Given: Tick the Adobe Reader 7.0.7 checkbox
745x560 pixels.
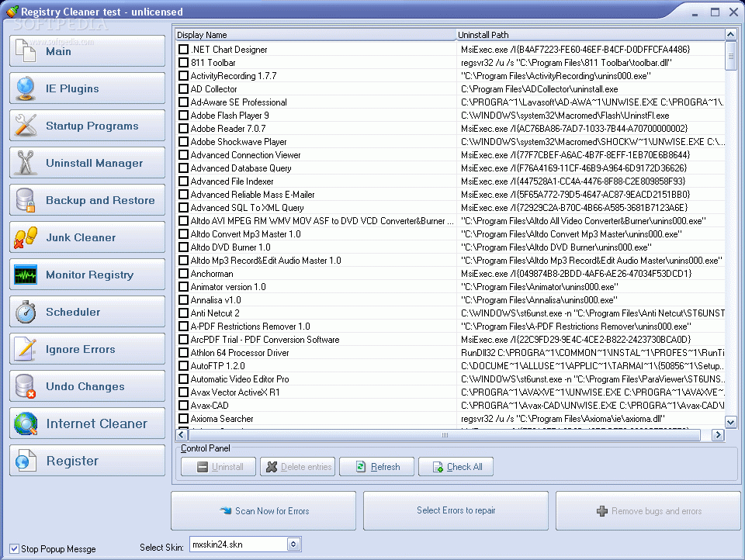Looking at the screenshot, I should 183,128.
